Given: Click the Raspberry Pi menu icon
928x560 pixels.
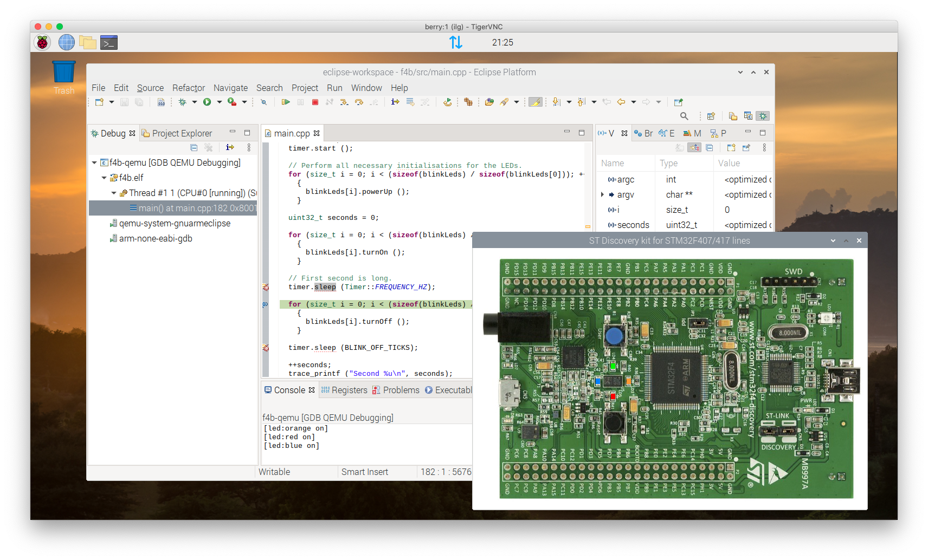Looking at the screenshot, I should [x=42, y=42].
